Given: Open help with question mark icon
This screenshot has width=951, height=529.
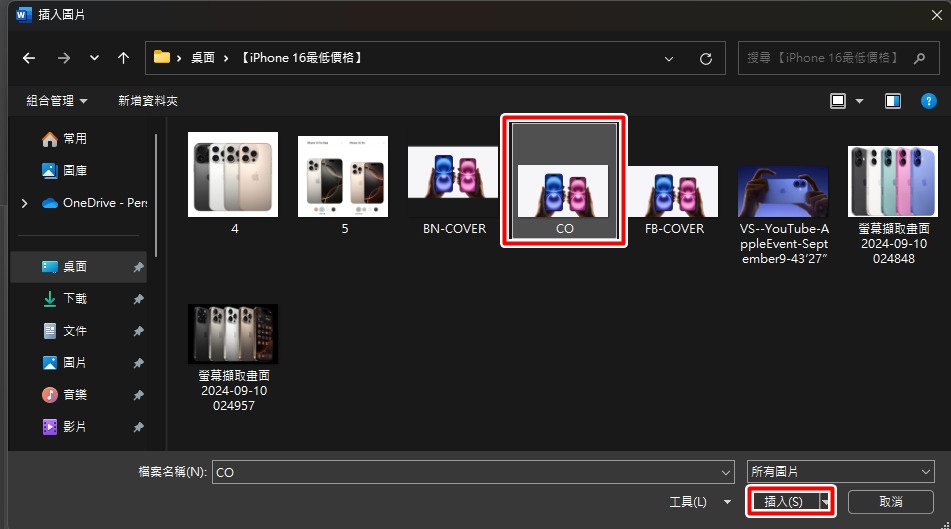Looking at the screenshot, I should tap(929, 101).
